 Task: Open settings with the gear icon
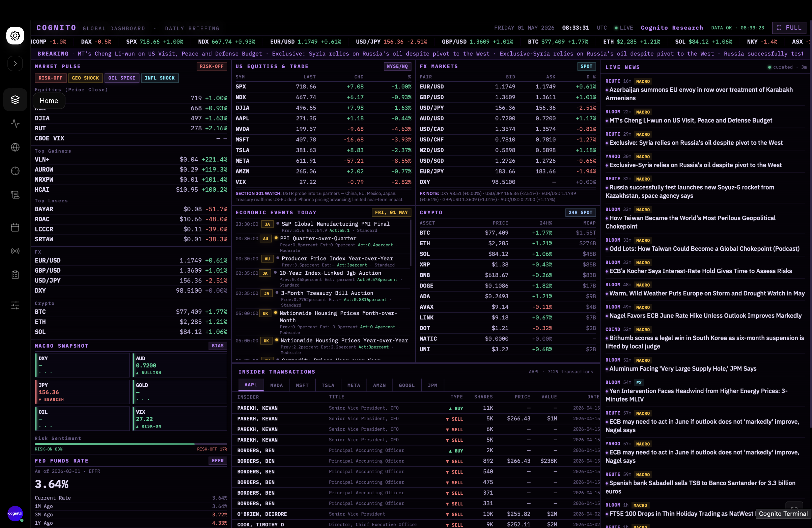[15, 35]
